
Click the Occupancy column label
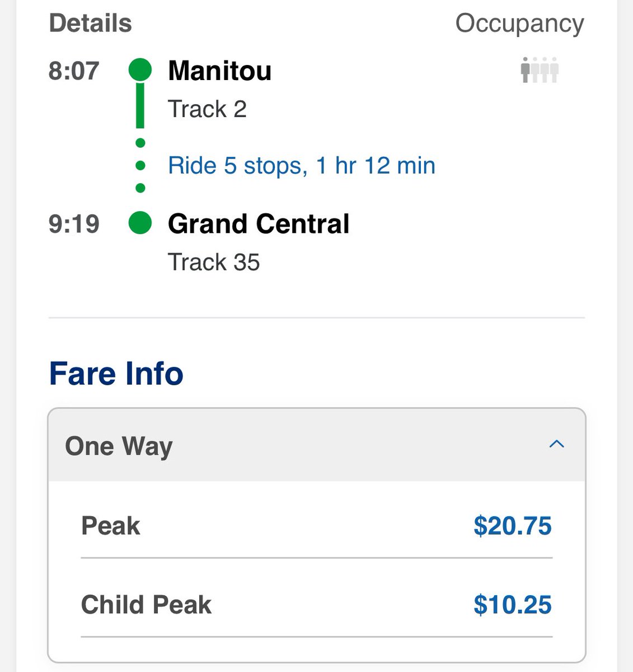[x=520, y=24]
